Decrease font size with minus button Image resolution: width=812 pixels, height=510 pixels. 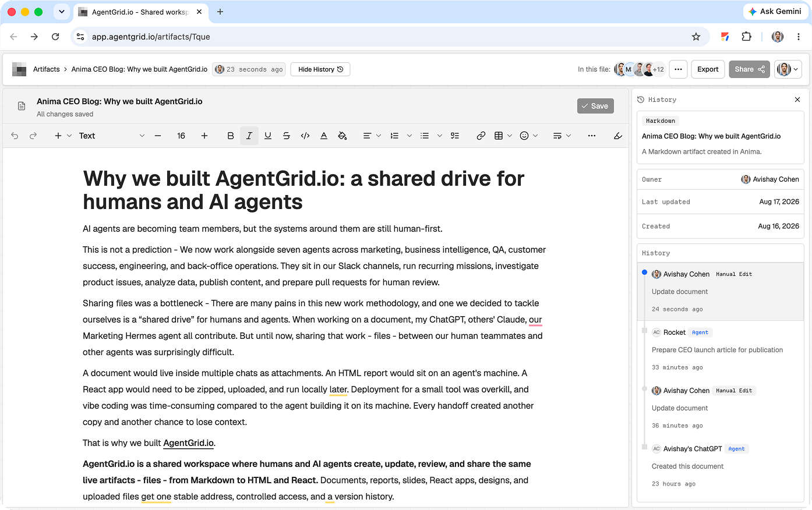(x=158, y=136)
